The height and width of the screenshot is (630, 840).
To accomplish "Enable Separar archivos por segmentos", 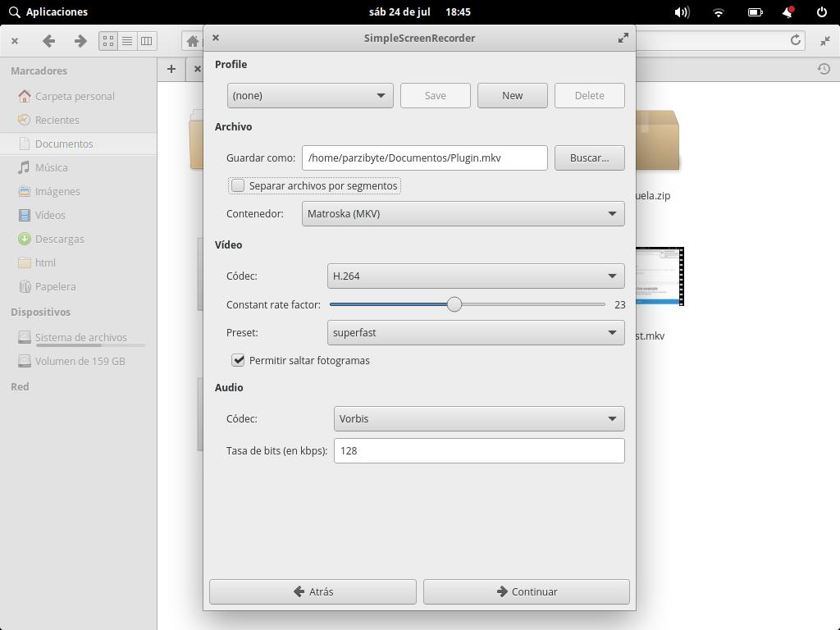I will pos(238,185).
